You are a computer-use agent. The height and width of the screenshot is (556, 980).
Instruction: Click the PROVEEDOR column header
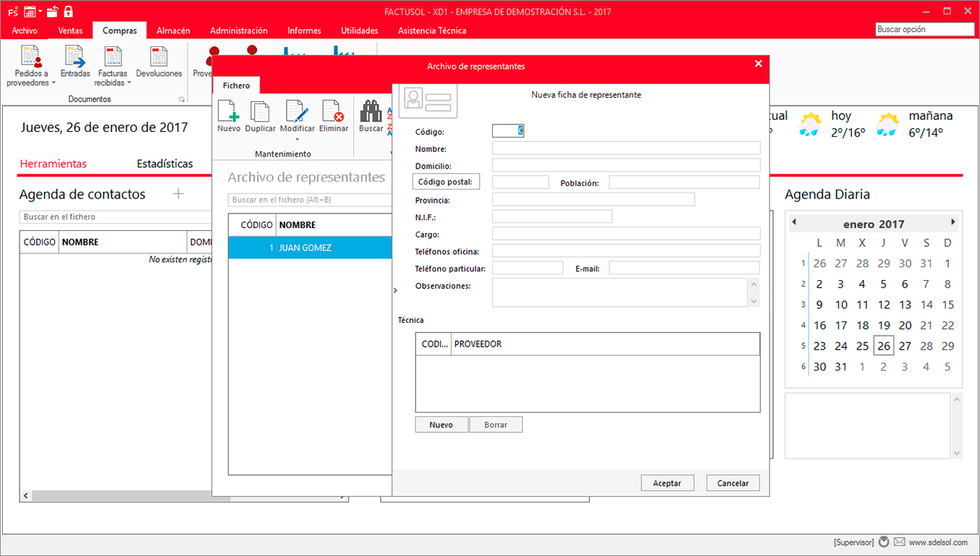[x=606, y=344]
